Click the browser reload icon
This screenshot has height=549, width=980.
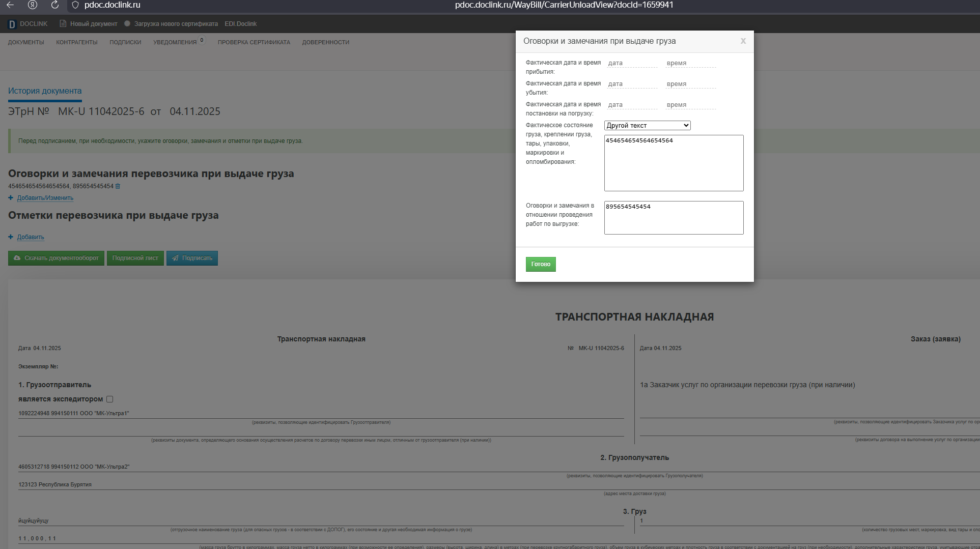(55, 5)
